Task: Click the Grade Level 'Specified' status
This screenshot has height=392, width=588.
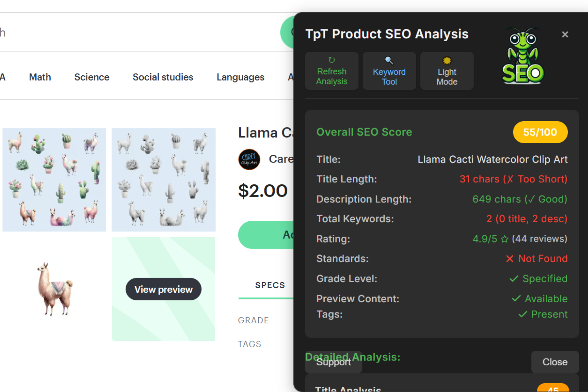Action: [538, 279]
